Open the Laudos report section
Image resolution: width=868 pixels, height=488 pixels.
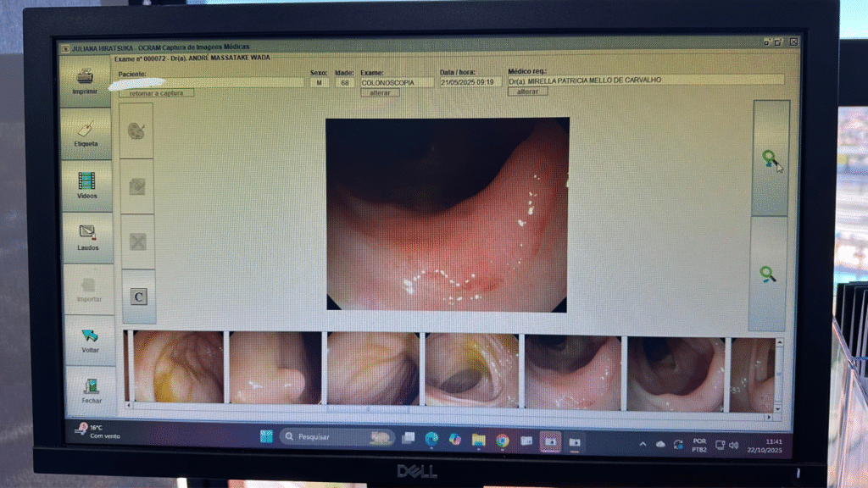tap(87, 236)
